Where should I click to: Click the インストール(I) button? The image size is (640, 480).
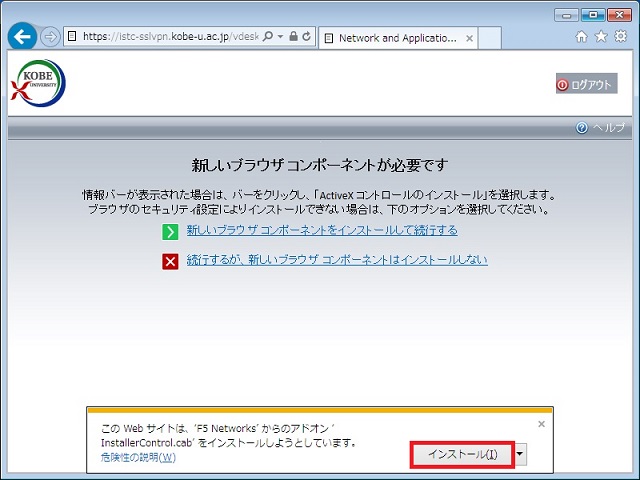click(x=462, y=454)
